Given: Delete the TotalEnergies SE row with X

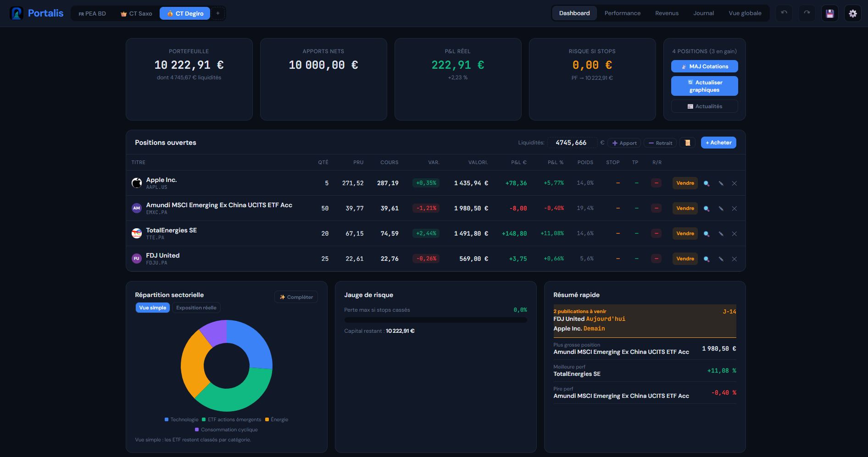Looking at the screenshot, I should (x=734, y=234).
